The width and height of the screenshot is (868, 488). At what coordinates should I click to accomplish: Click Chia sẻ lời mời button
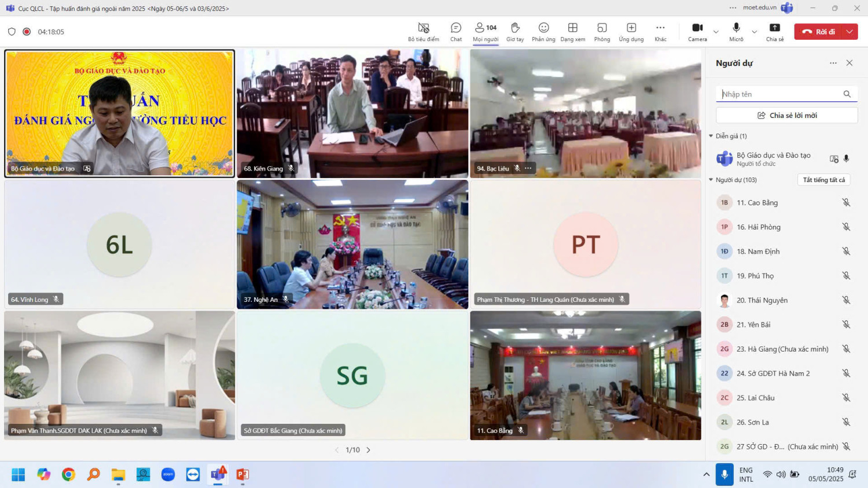point(787,116)
